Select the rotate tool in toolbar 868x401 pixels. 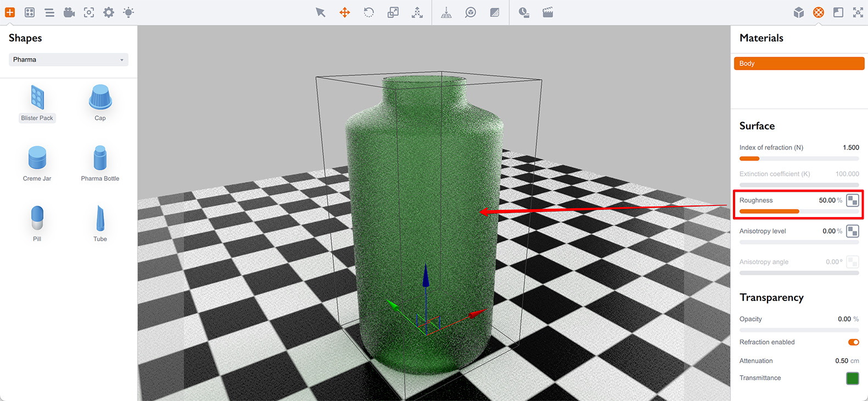point(369,12)
